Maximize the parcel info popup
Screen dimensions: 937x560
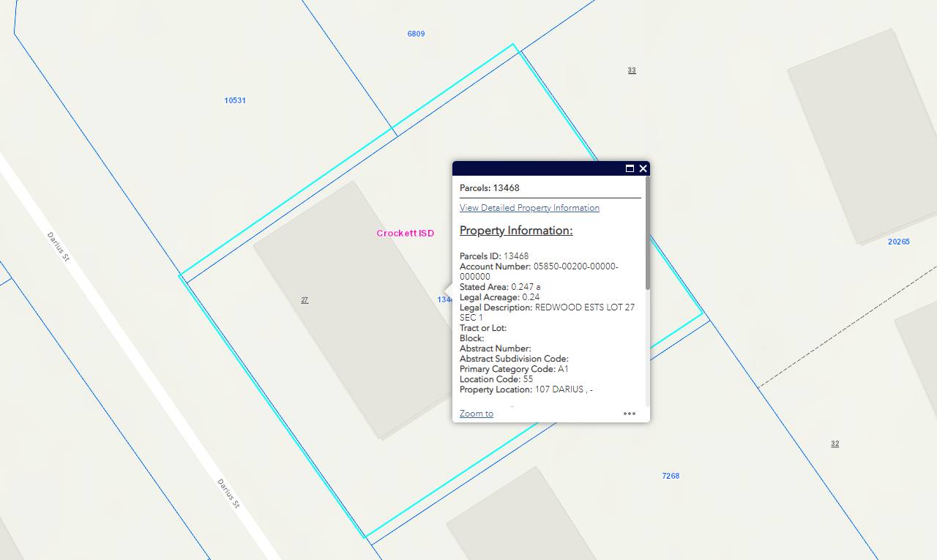(x=630, y=168)
